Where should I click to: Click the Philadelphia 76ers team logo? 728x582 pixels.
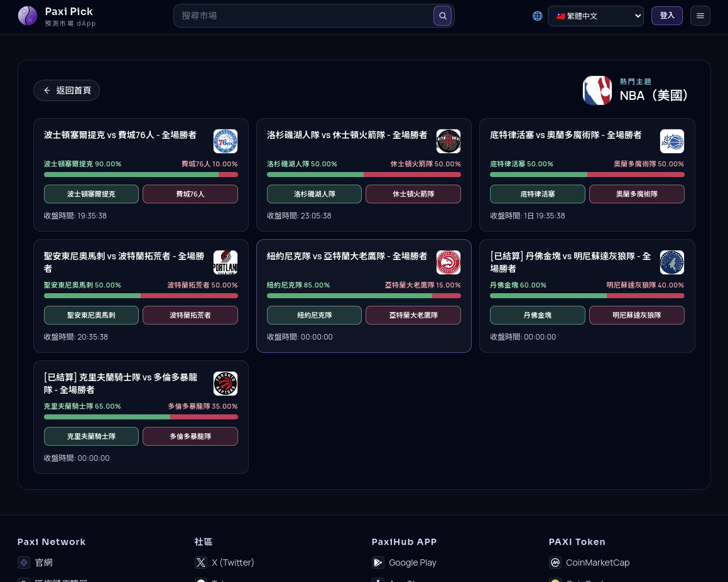225,141
